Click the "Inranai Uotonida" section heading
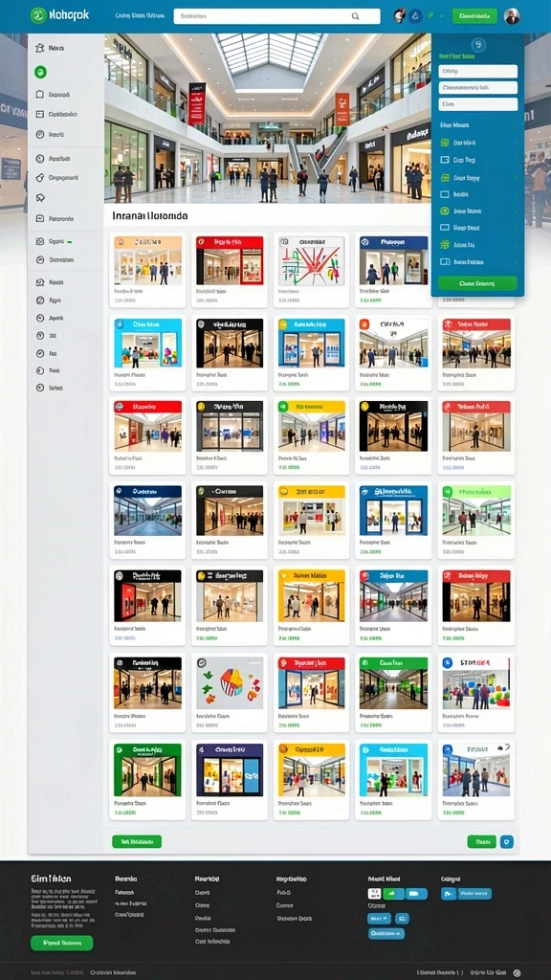Viewport: 551px width, 980px height. tap(150, 215)
